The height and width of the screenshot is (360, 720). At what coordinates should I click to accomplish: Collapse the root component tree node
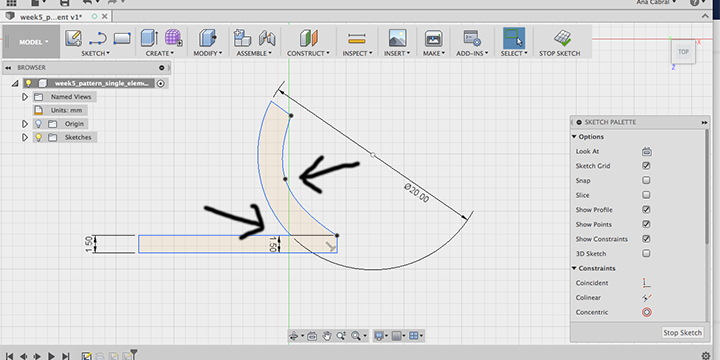[15, 83]
